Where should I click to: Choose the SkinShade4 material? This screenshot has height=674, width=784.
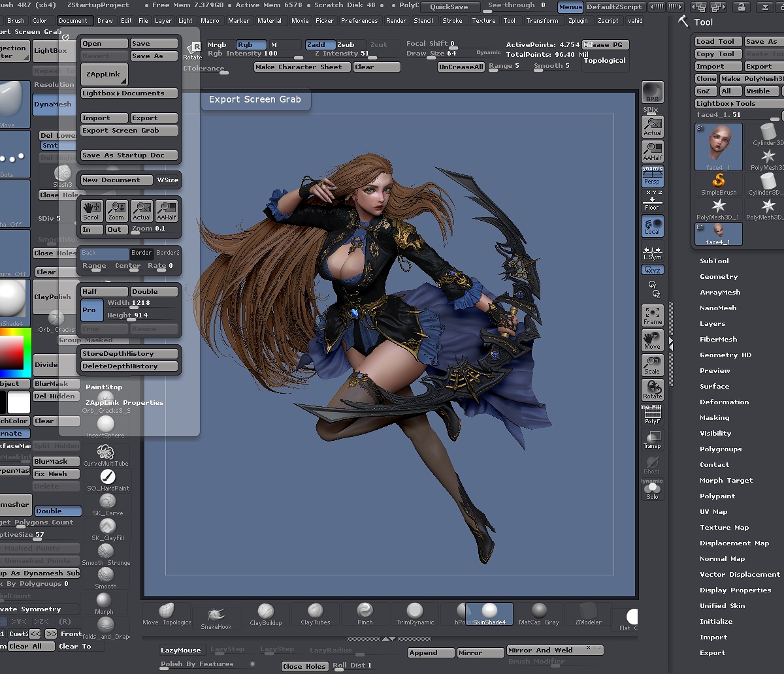pos(489,614)
